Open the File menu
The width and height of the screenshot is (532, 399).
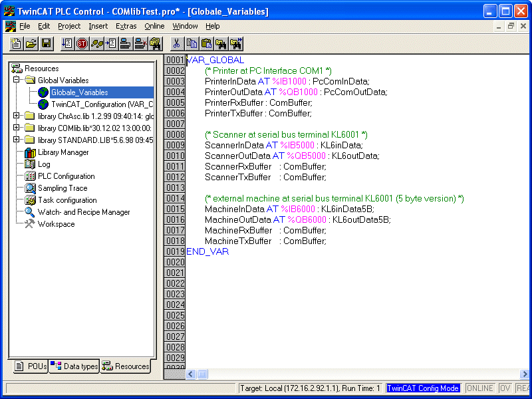click(25, 26)
